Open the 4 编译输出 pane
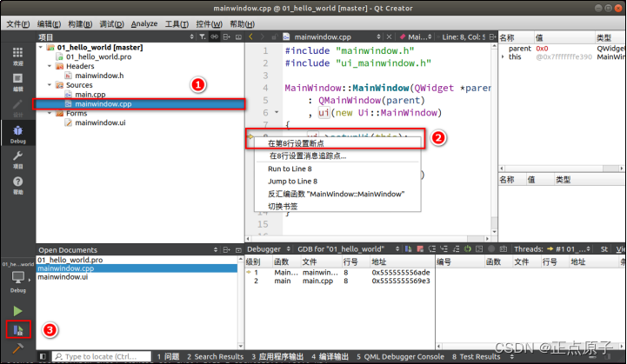 [330, 356]
